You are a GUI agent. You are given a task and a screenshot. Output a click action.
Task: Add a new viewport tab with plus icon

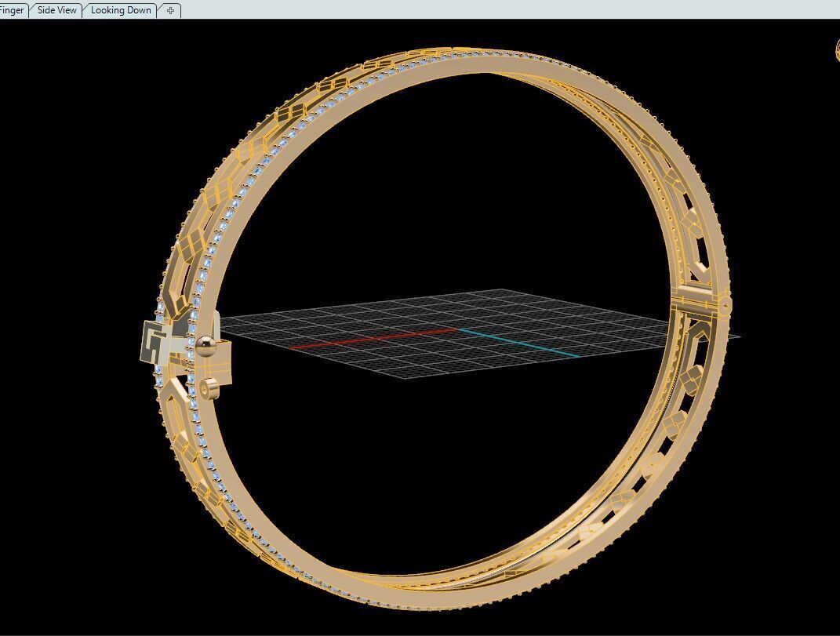coord(170,10)
